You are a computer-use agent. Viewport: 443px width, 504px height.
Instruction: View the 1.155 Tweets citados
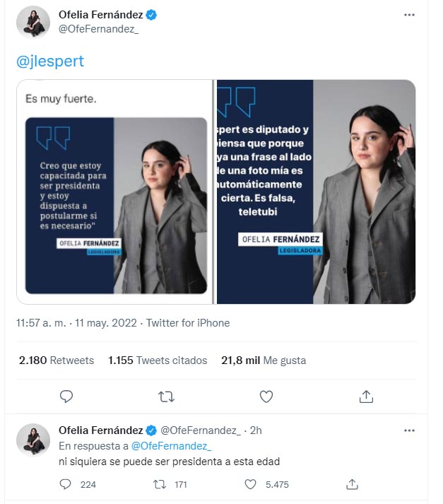tap(158, 361)
